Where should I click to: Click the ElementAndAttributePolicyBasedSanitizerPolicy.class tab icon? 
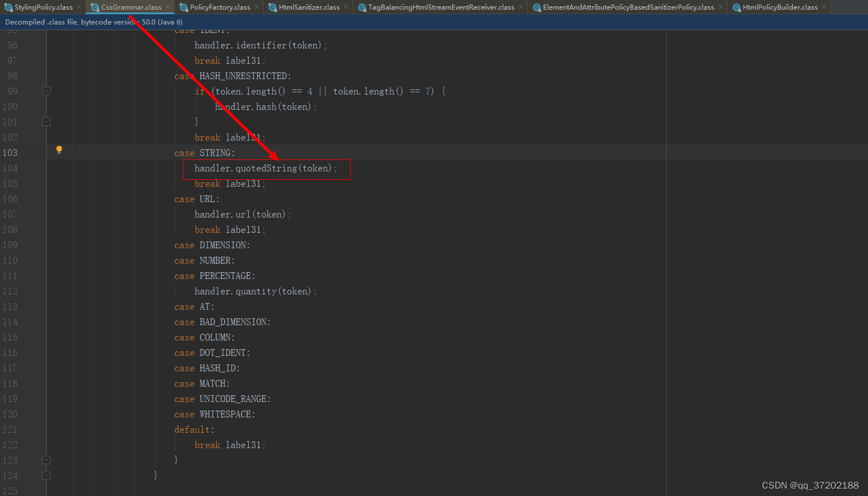tap(536, 7)
